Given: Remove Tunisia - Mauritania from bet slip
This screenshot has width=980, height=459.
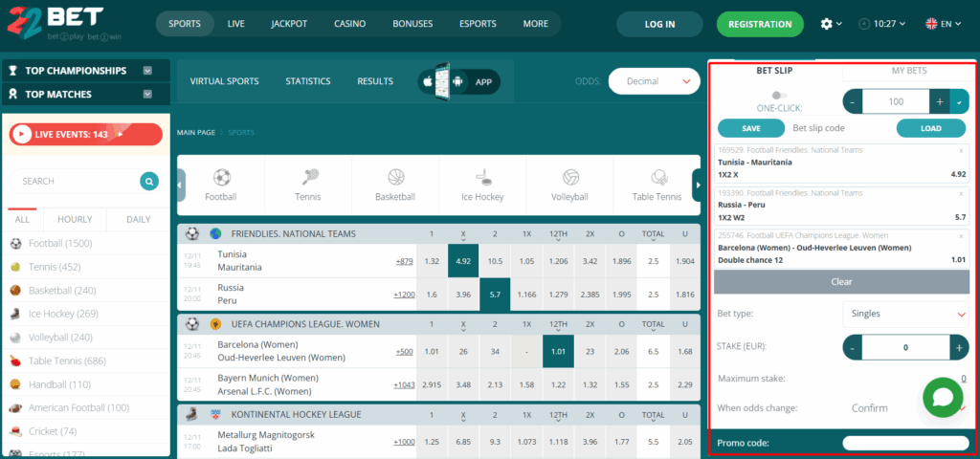Looking at the screenshot, I should coord(961,150).
